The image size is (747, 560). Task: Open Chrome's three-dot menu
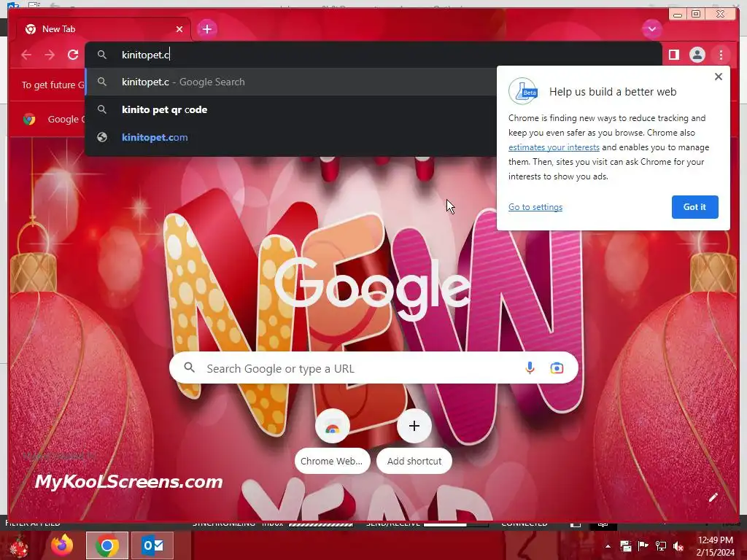click(721, 55)
